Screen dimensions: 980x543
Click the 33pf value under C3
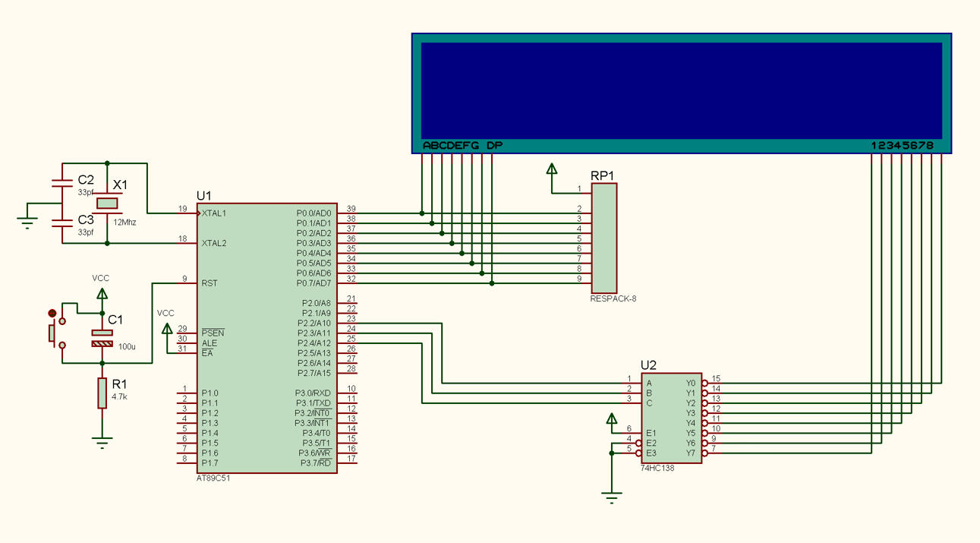tap(84, 232)
